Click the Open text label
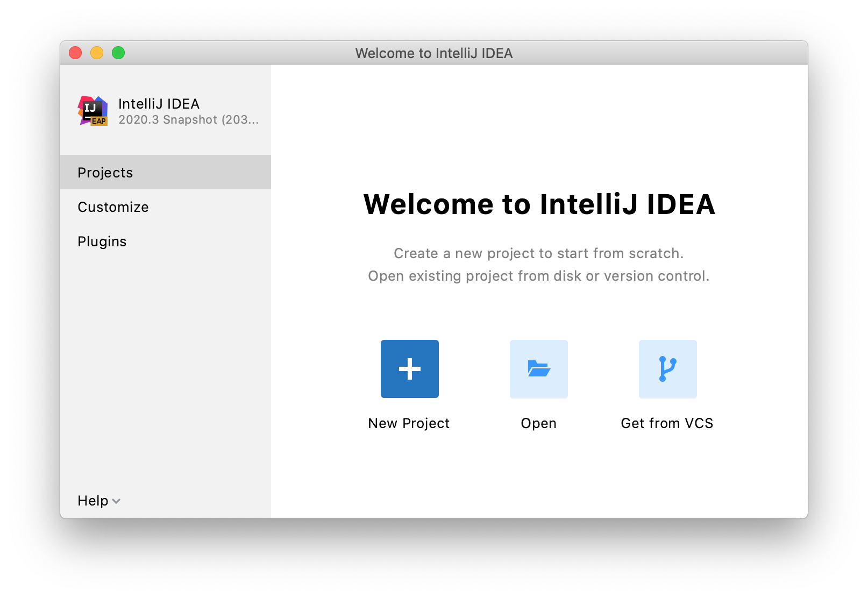 [538, 423]
